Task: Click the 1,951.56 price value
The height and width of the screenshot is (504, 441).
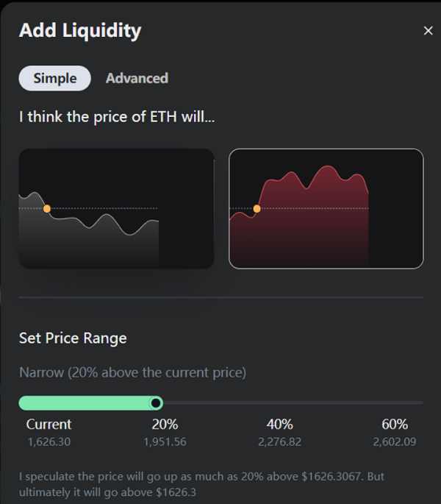Action: (x=165, y=442)
